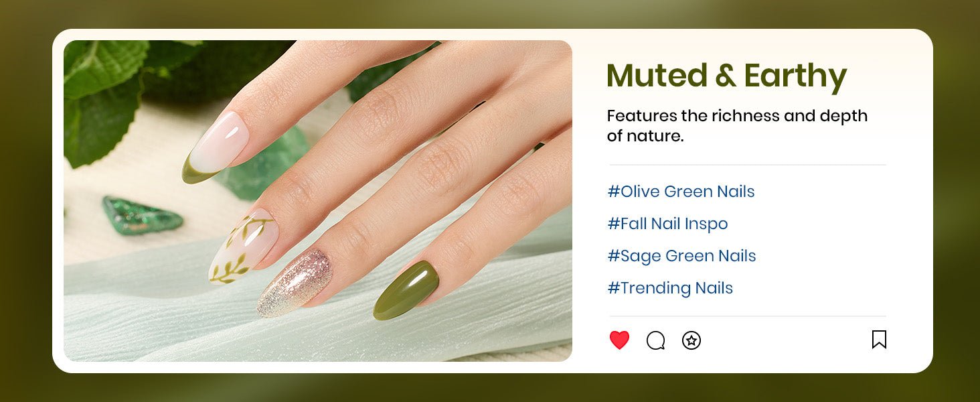Click the rose gold glitter nail
The image size is (980, 402).
[x=294, y=283]
